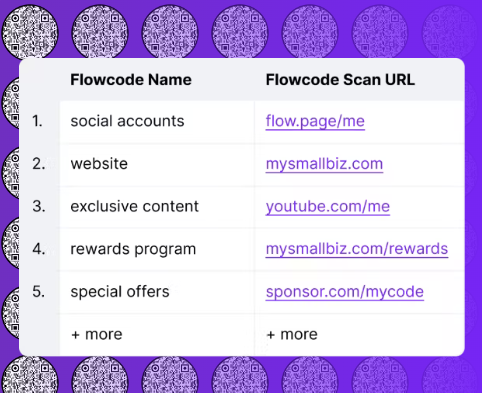
Task: Select the social accounts name cell
Action: pyautogui.click(x=157, y=122)
